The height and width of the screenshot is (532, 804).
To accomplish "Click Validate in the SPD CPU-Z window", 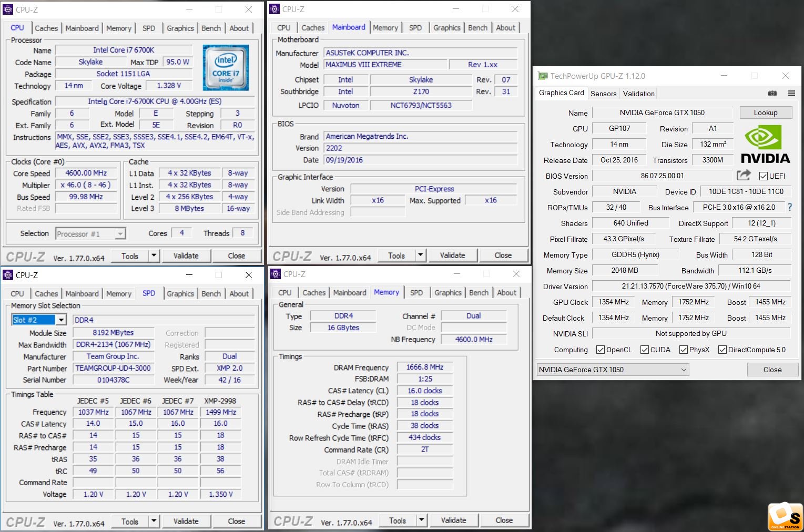I will (186, 521).
